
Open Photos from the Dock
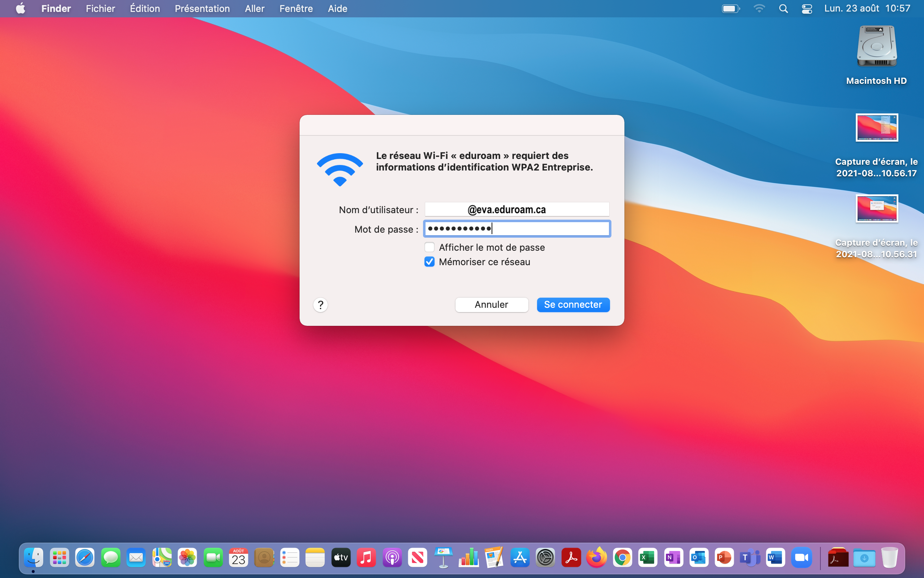tap(187, 558)
